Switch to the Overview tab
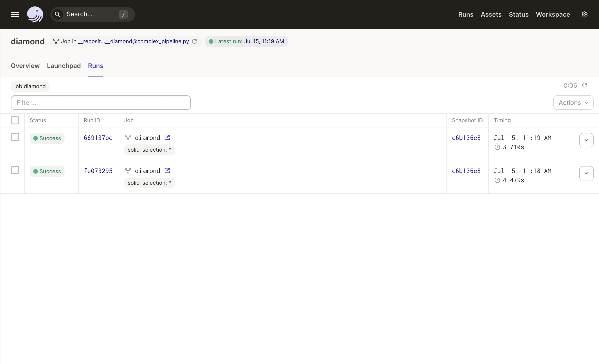599x364 pixels. pyautogui.click(x=25, y=66)
